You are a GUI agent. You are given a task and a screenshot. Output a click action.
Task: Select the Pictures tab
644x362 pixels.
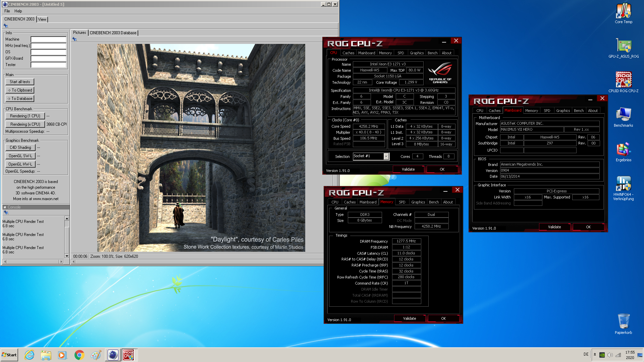coord(79,33)
